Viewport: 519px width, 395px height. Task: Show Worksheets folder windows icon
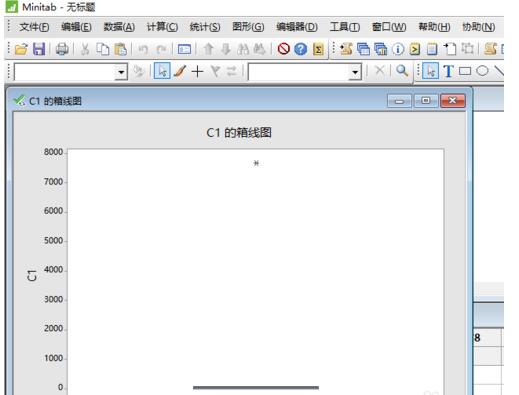tap(363, 49)
